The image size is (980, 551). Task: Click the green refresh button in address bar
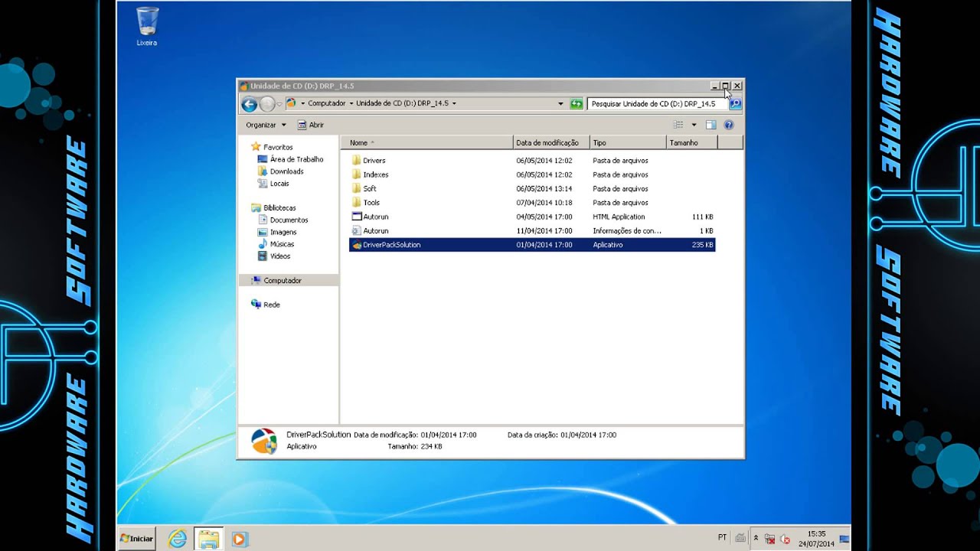[577, 103]
